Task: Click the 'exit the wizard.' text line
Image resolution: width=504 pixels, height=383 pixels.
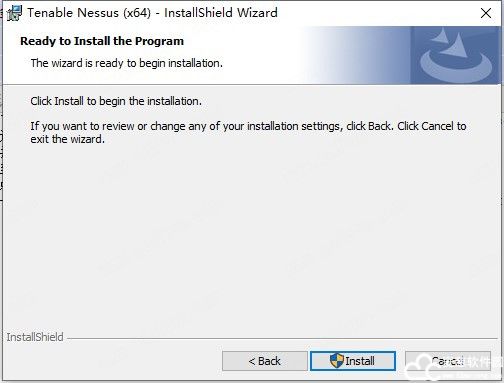Action: pos(68,139)
